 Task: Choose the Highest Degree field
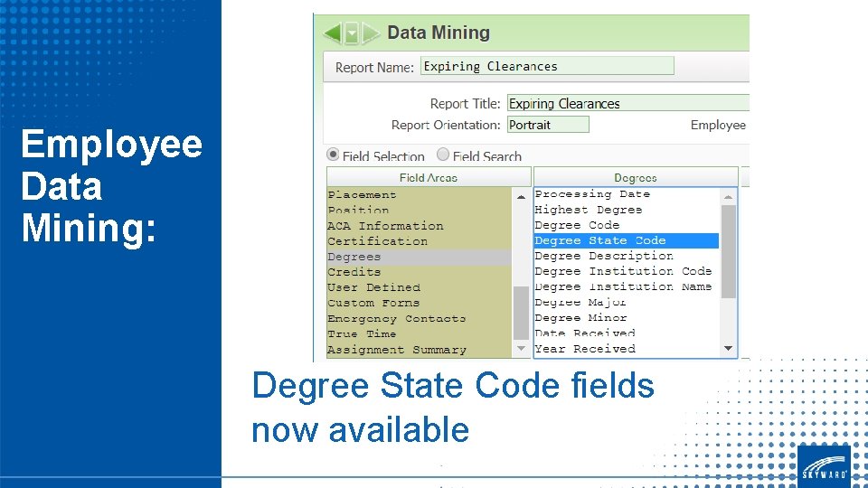[x=627, y=210]
